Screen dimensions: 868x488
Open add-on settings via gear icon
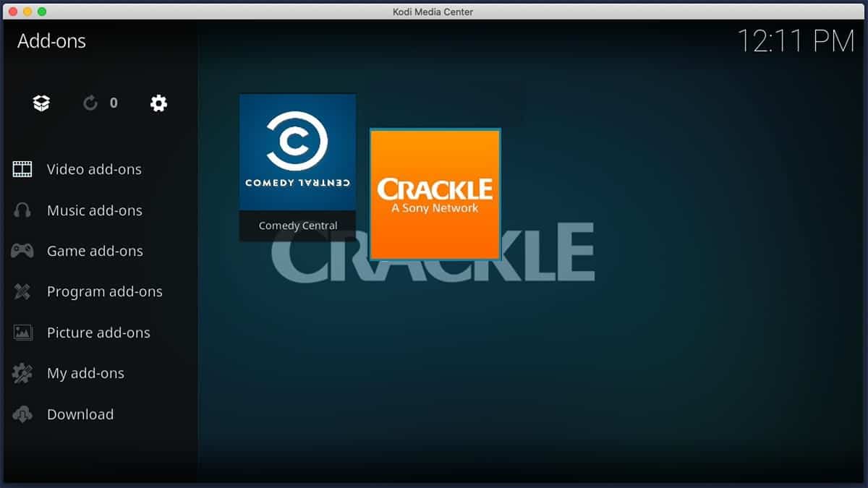(x=158, y=103)
